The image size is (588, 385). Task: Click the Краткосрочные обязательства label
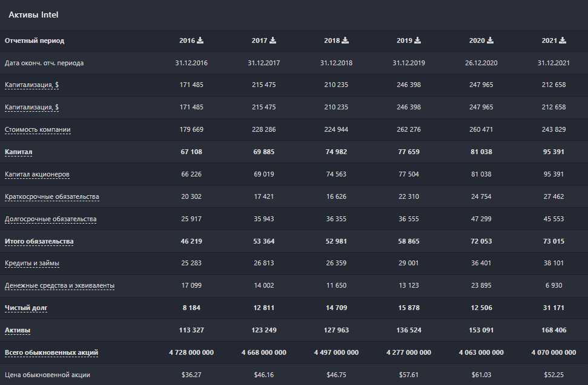tap(52, 196)
